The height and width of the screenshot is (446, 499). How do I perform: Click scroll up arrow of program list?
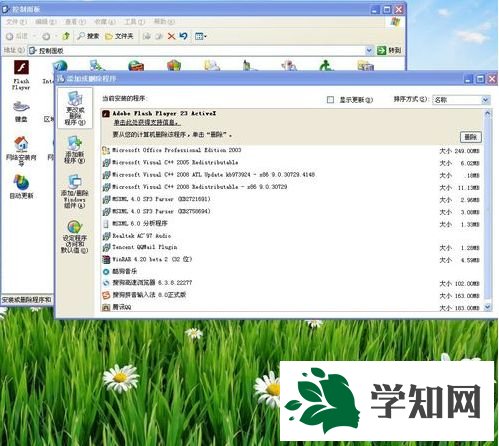pyautogui.click(x=487, y=113)
